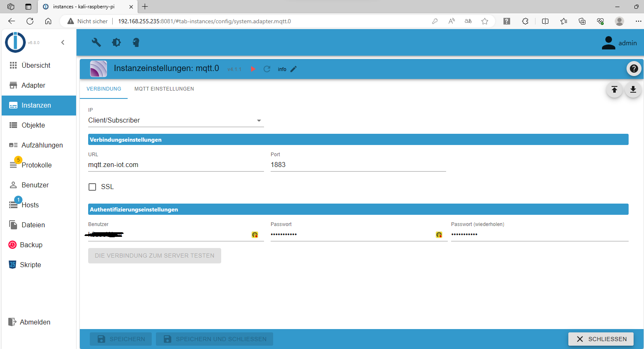The width and height of the screenshot is (644, 349).
Task: Reload the browser page
Action: point(30,21)
